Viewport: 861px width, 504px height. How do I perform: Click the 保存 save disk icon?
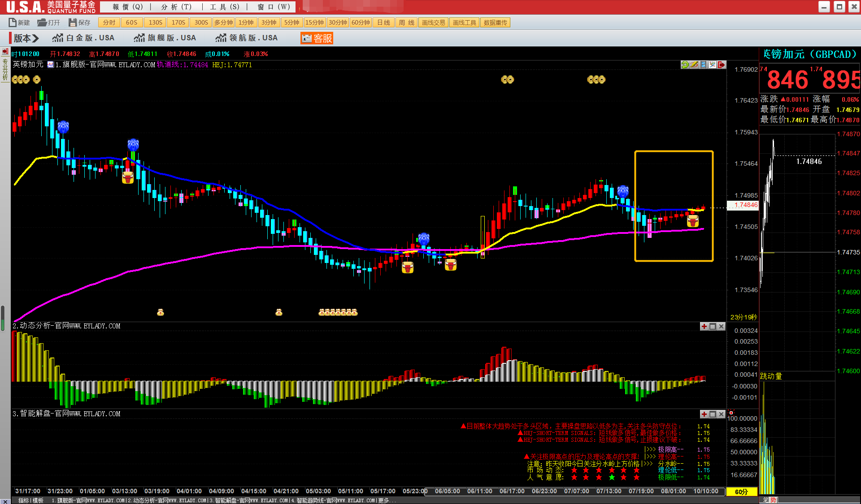tap(73, 22)
